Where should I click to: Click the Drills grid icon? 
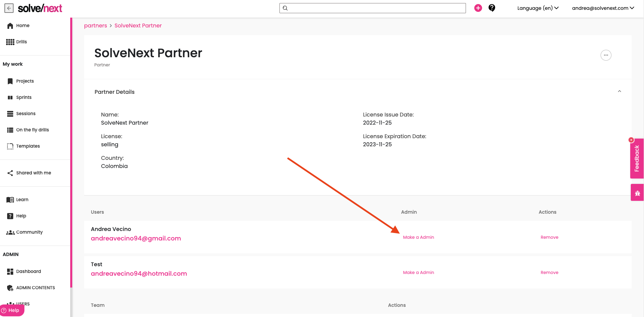click(10, 42)
